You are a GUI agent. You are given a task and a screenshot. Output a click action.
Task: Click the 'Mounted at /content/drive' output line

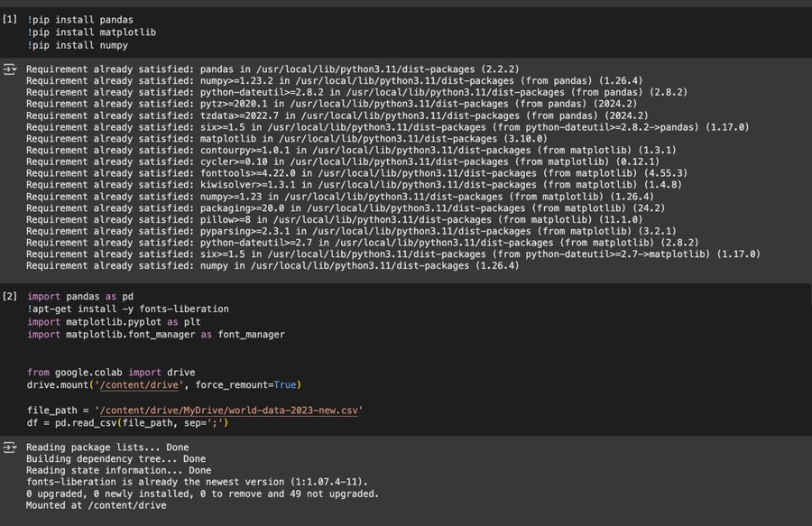[96, 505]
